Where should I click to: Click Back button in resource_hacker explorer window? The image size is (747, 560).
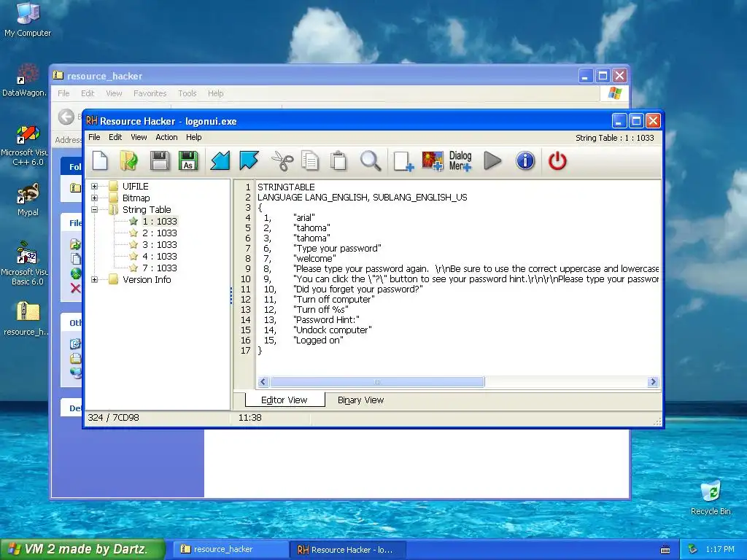pyautogui.click(x=66, y=117)
